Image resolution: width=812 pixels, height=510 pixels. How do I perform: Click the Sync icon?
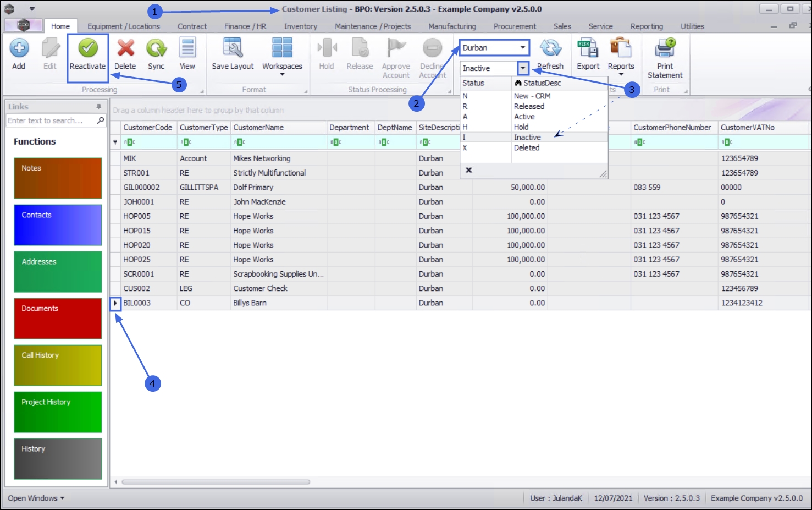156,48
